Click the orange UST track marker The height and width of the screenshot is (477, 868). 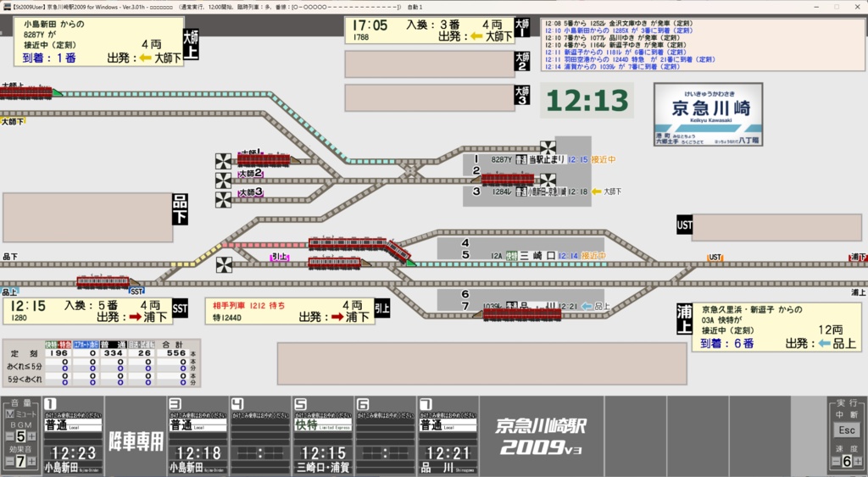tap(715, 258)
